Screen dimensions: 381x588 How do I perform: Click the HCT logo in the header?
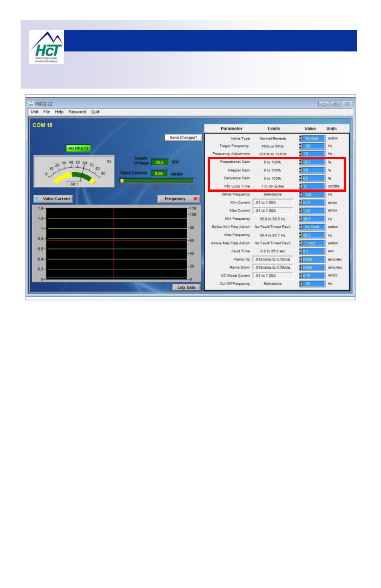47,47
